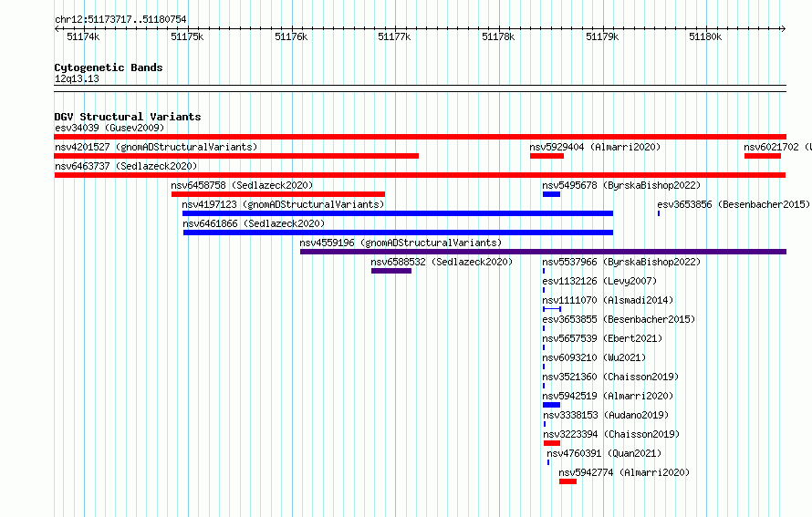The height and width of the screenshot is (517, 812).
Task: Select the red esv34039 variant bar
Action: tap(420, 137)
